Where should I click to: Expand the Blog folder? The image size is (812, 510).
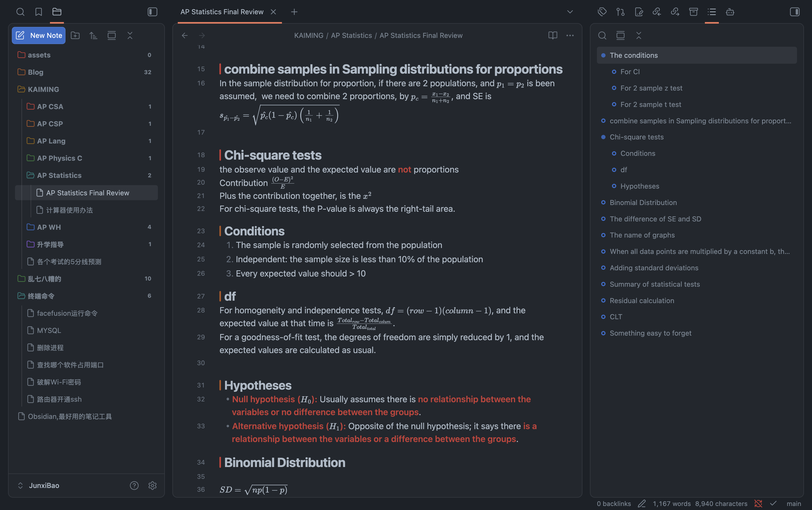tap(35, 72)
